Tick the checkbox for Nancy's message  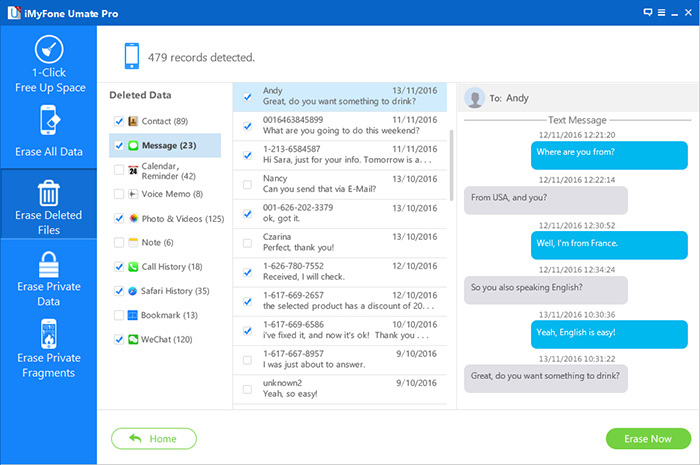[x=247, y=183]
